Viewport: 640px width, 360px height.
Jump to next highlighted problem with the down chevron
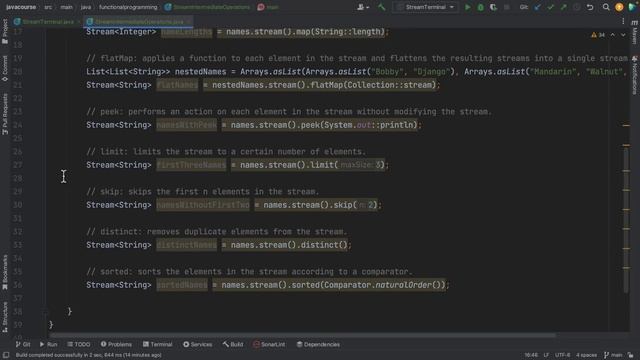click(623, 35)
